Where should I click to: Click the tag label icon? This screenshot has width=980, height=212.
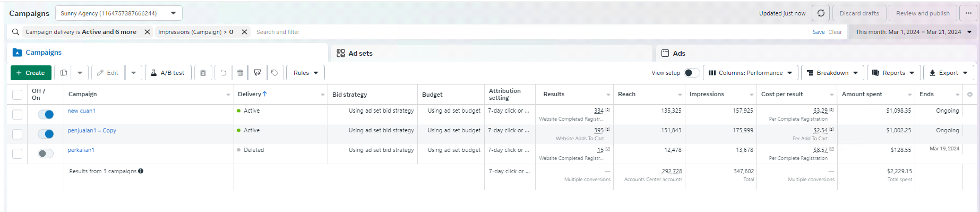tap(275, 73)
